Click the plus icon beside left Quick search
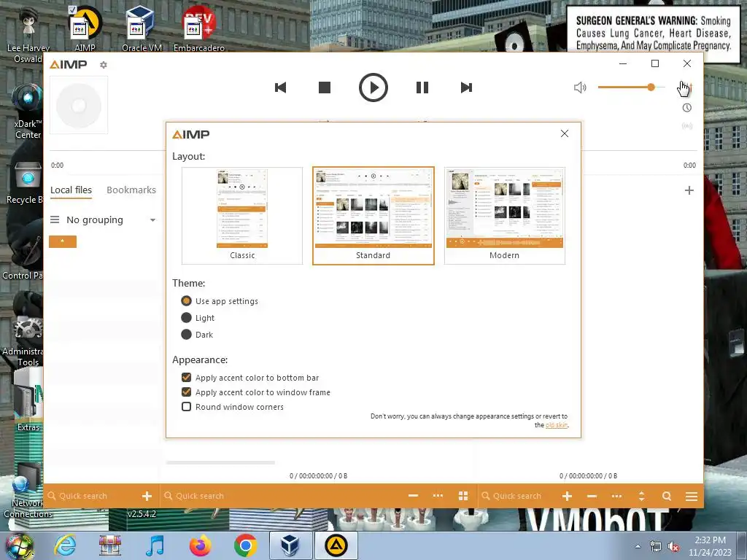The image size is (747, 560). coord(147,496)
